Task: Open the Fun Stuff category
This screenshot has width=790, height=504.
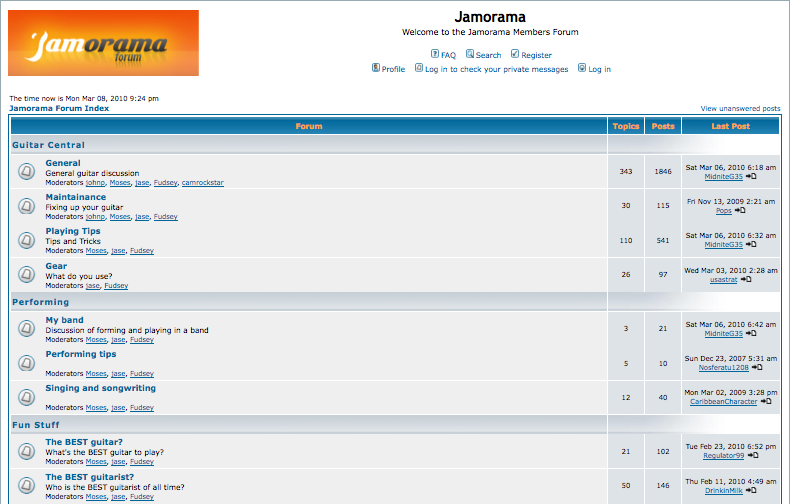Action: coord(36,425)
